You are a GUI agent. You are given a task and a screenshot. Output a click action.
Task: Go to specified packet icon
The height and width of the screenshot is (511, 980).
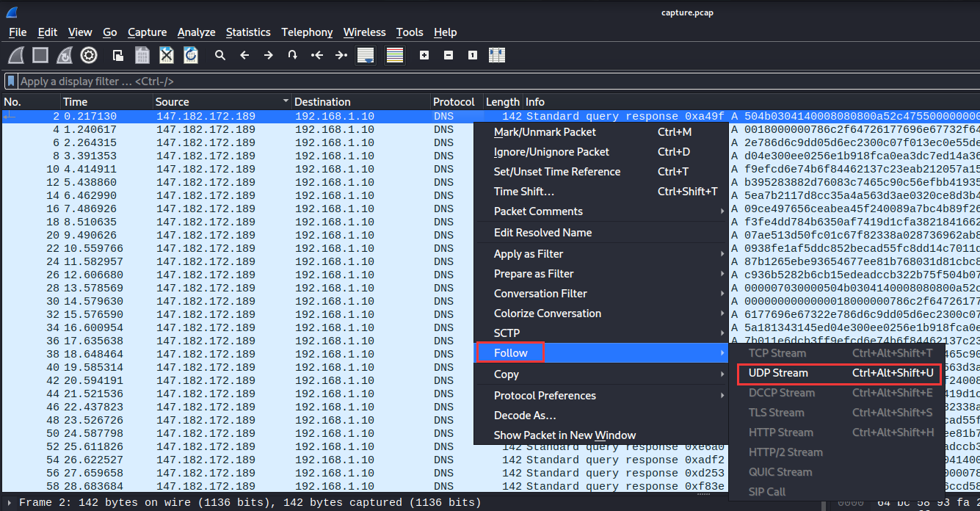292,55
